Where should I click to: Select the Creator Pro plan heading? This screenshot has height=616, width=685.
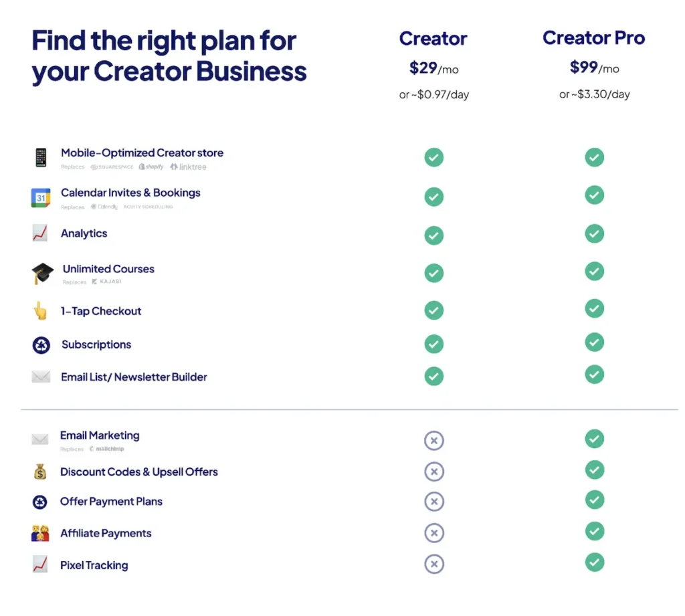[x=593, y=38]
